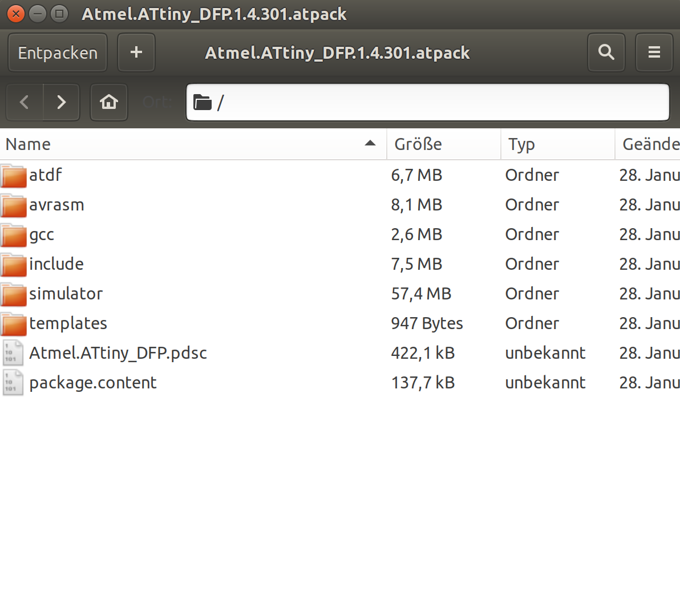Open the hamburger menu button

coord(654,52)
